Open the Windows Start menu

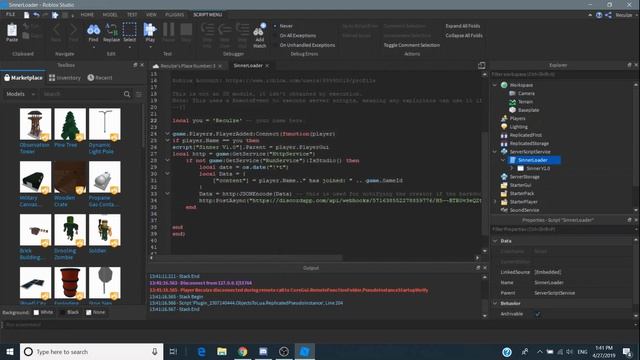pos(10,351)
